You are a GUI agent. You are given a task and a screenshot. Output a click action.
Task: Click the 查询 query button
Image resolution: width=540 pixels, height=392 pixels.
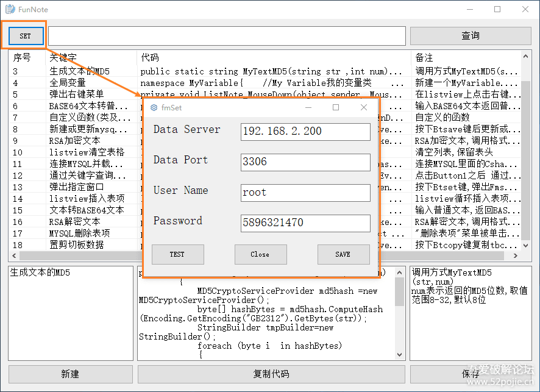pyautogui.click(x=471, y=35)
